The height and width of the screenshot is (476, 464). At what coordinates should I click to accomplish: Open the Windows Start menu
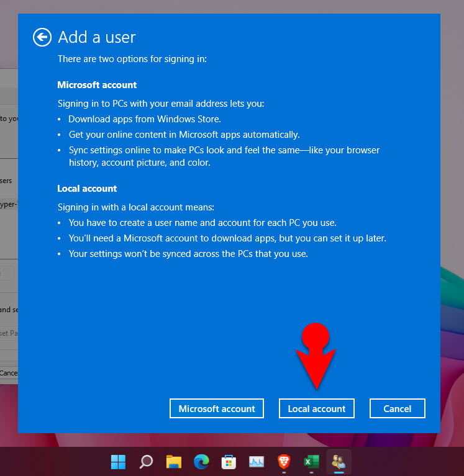pyautogui.click(x=118, y=462)
